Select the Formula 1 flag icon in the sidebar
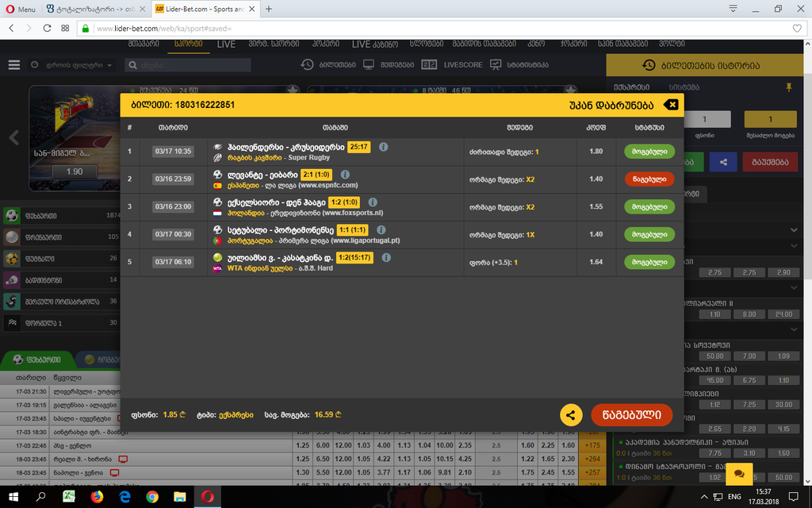This screenshot has height=508, width=812. click(x=12, y=322)
